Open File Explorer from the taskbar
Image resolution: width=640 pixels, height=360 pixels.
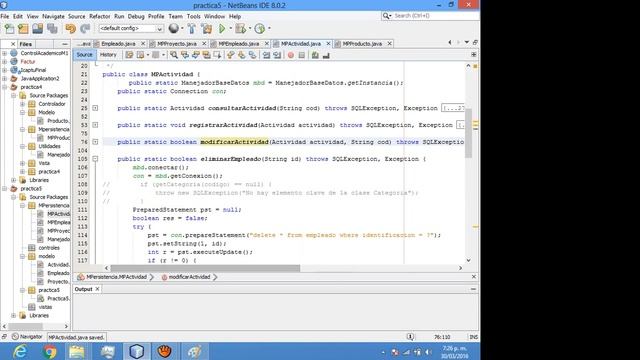(77, 351)
